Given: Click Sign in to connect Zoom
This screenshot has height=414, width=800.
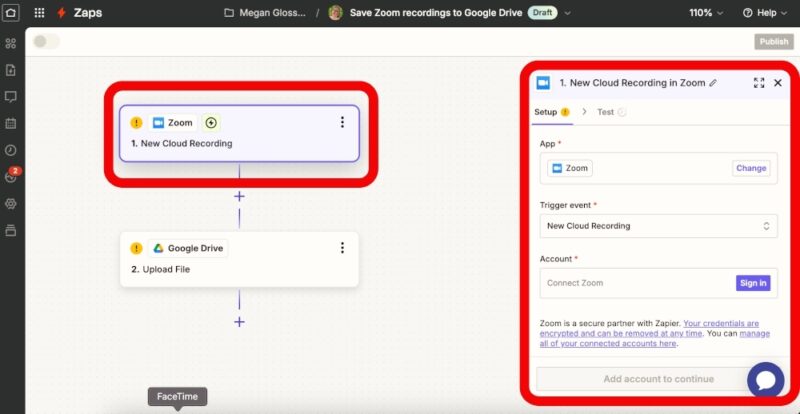Looking at the screenshot, I should pyautogui.click(x=753, y=283).
